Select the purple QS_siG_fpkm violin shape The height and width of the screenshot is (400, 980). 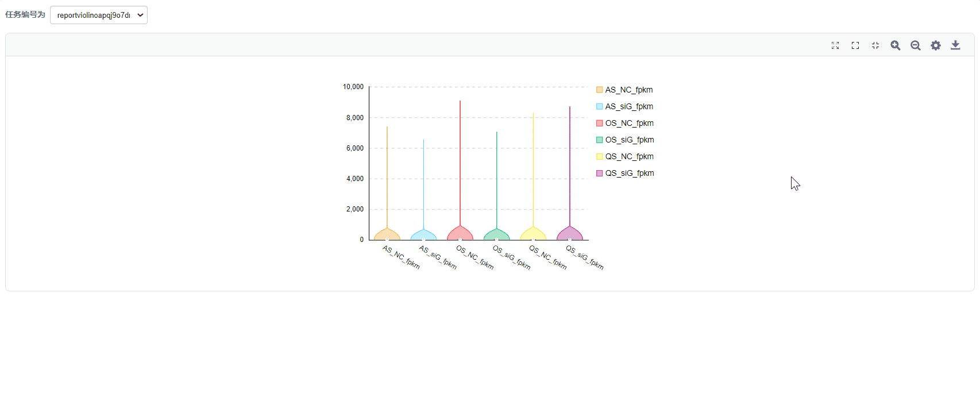click(x=570, y=233)
